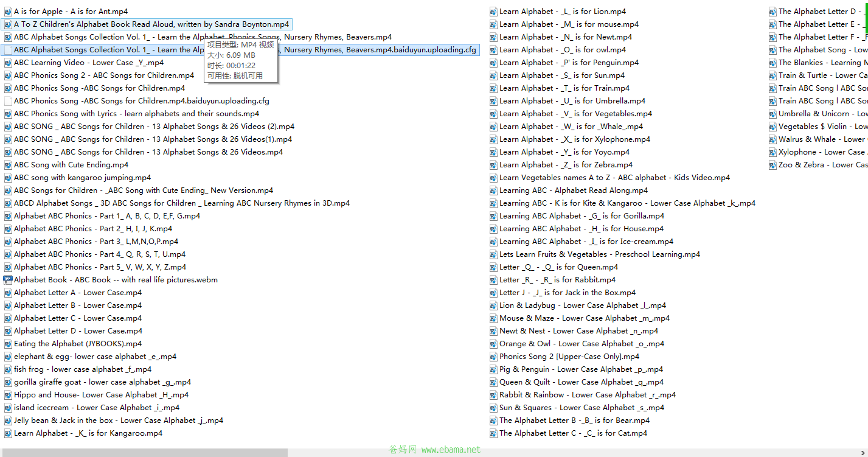Click the video icon beside 'A is for Apple - A is for Ant.mp4'
The width and height of the screenshot is (868, 457).
pos(8,12)
